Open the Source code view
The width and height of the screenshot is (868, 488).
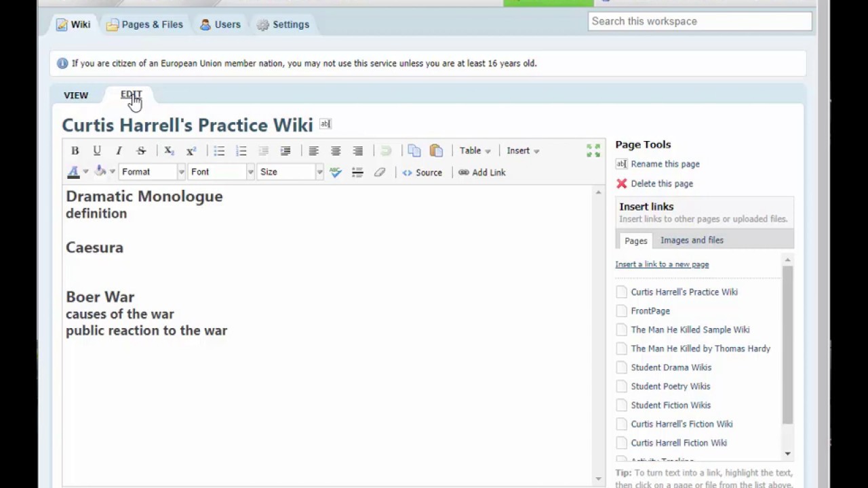point(422,172)
